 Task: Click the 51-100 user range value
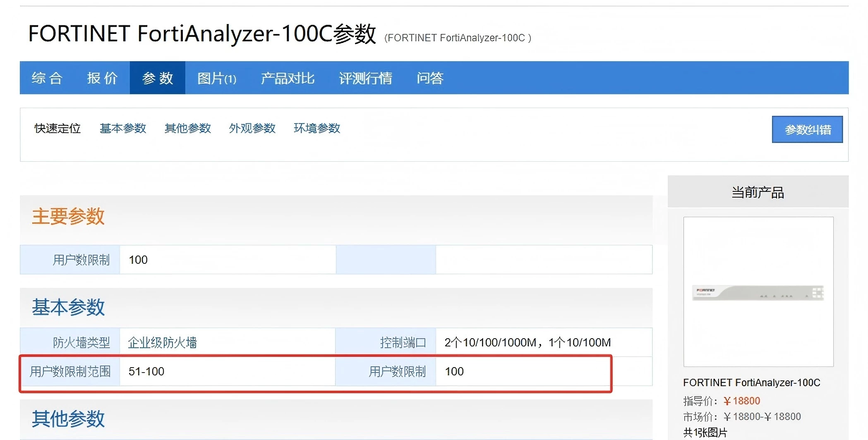coord(146,371)
